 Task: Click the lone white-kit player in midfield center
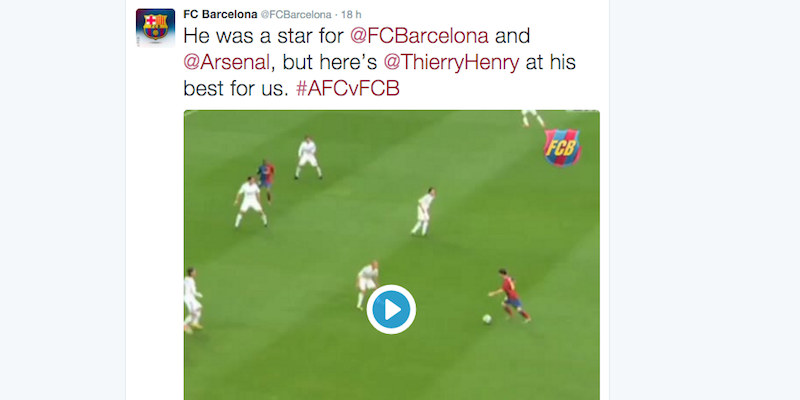[423, 211]
